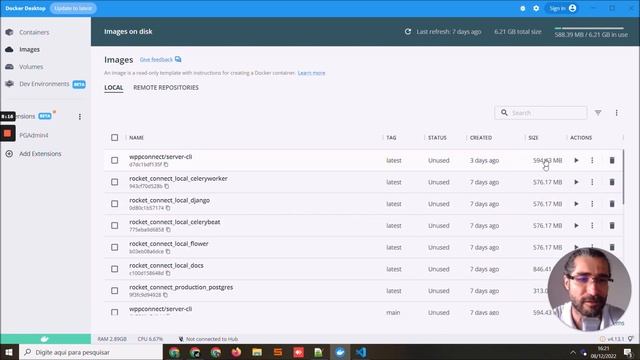
Task: Click the Sign in button
Action: pos(562,8)
